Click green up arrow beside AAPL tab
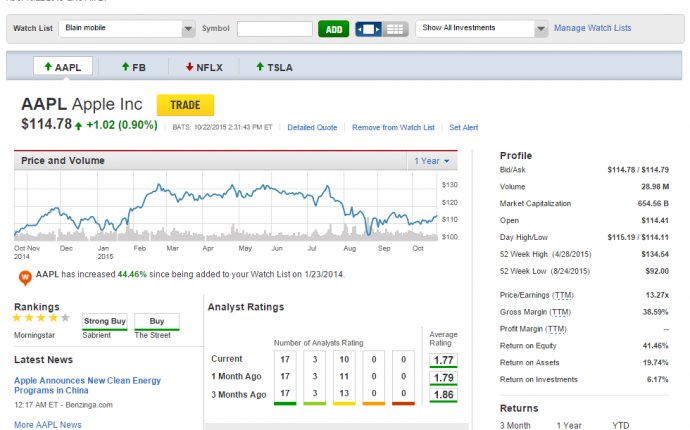Image resolution: width=690 pixels, height=430 pixels. point(48,66)
